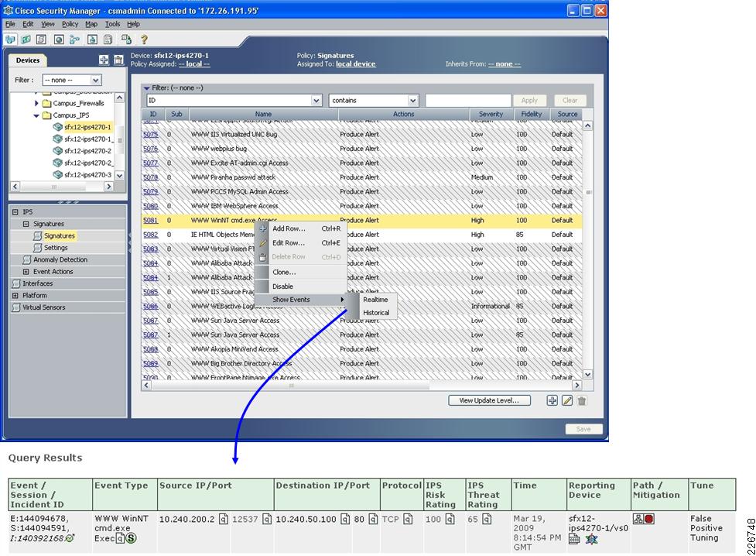Choose Edit Row... in context menu
Screen dimensions: 756x556
[x=300, y=243]
